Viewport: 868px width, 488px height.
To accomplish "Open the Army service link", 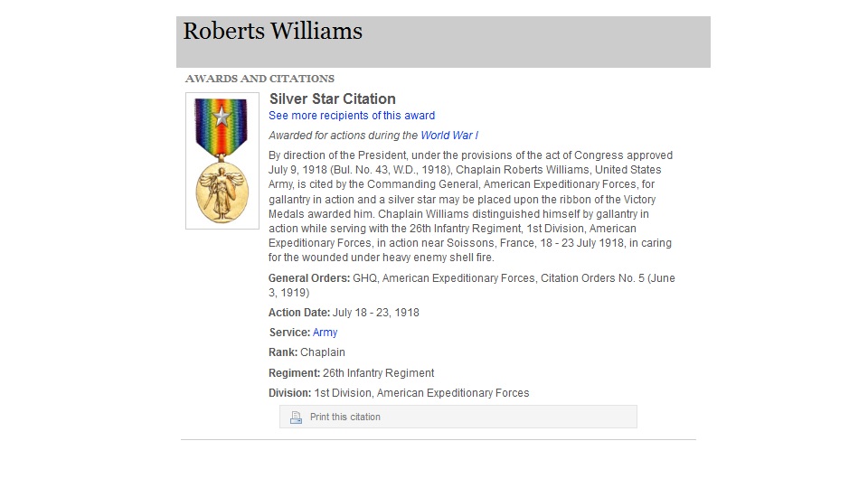I will pos(325,333).
